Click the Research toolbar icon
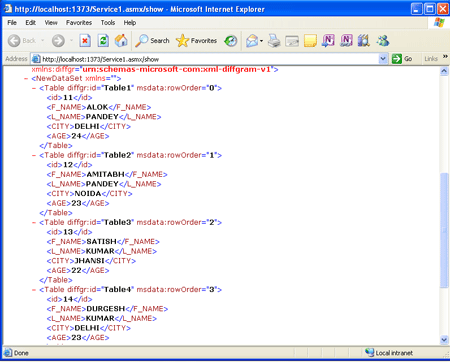 click(x=364, y=41)
